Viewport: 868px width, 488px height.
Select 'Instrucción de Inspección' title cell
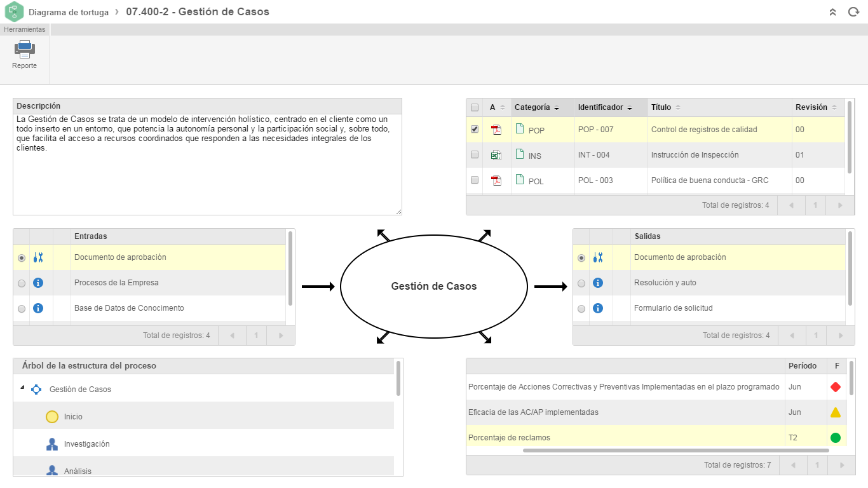[720, 155]
